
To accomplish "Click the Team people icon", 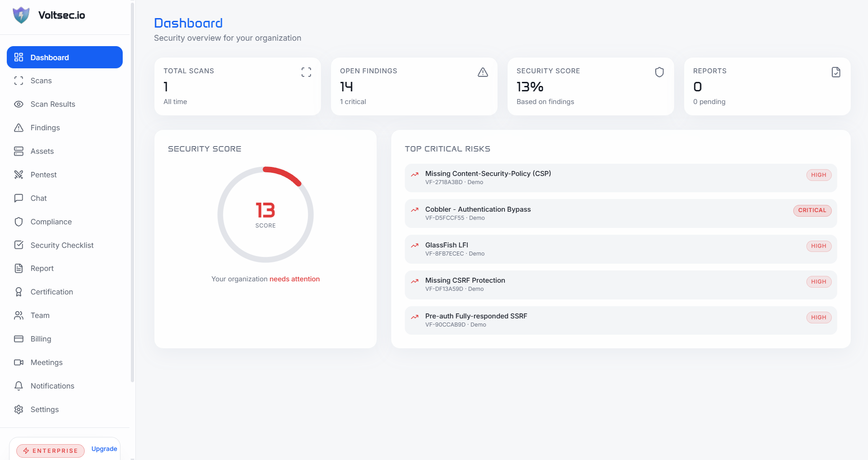I will tap(19, 315).
